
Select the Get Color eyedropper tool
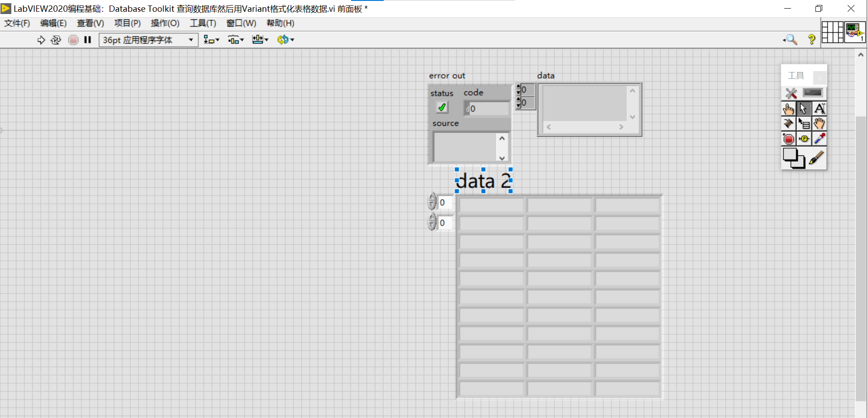coord(820,139)
